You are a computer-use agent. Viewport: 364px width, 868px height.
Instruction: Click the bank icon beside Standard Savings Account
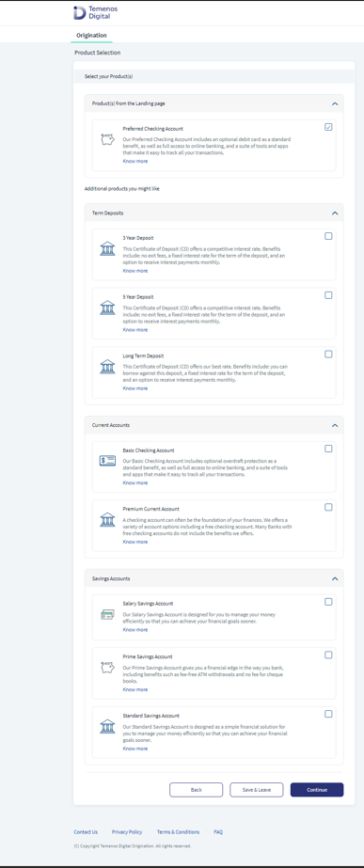coord(107,726)
